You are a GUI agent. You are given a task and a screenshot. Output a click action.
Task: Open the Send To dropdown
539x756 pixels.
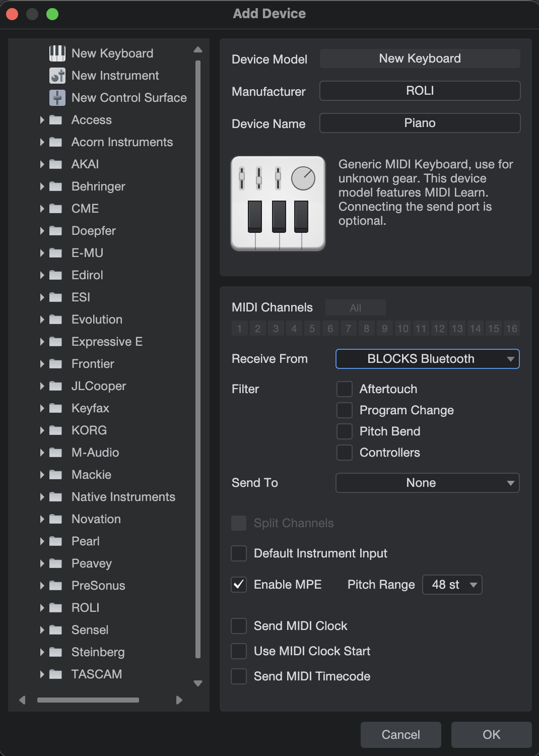click(x=427, y=483)
